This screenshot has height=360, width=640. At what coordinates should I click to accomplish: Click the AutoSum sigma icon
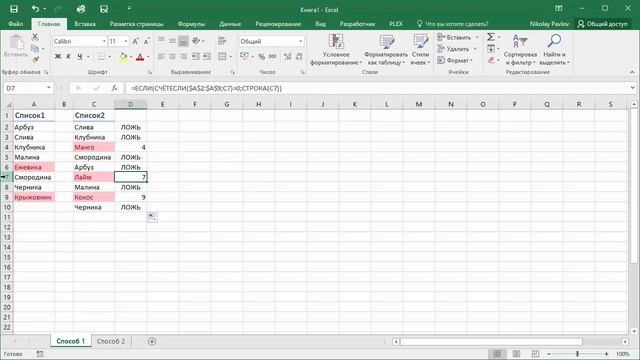click(x=491, y=37)
